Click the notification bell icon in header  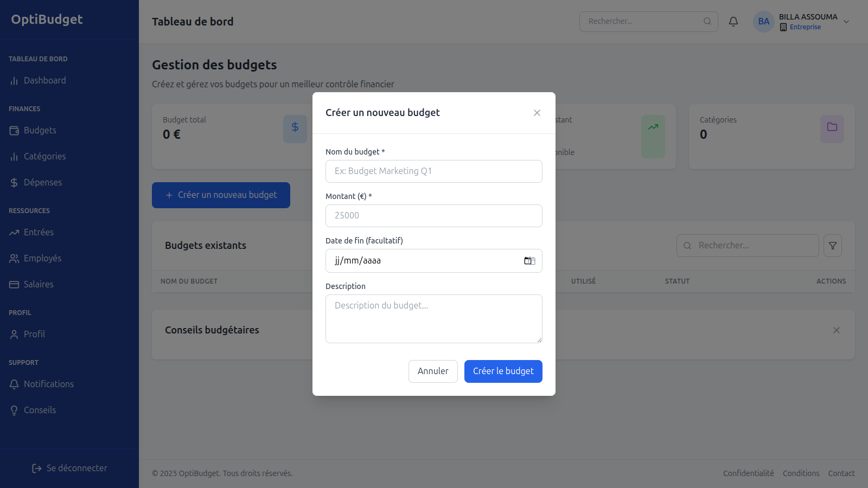coord(733,22)
